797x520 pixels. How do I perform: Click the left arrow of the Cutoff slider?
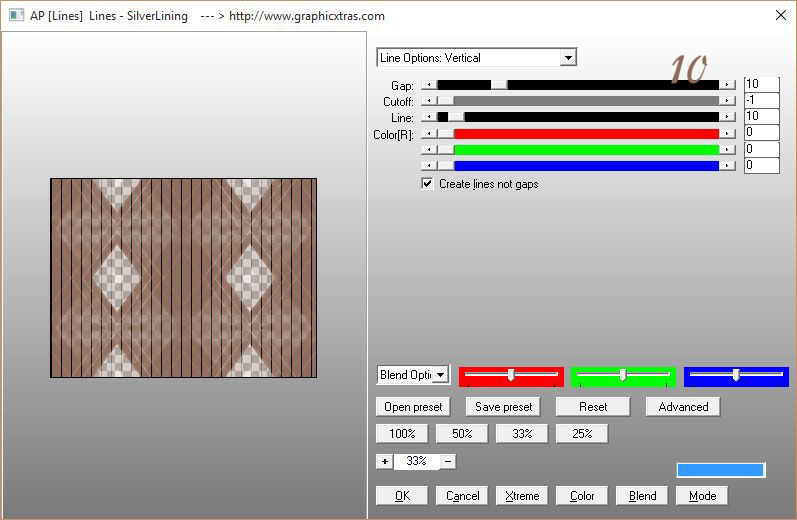coord(429,101)
